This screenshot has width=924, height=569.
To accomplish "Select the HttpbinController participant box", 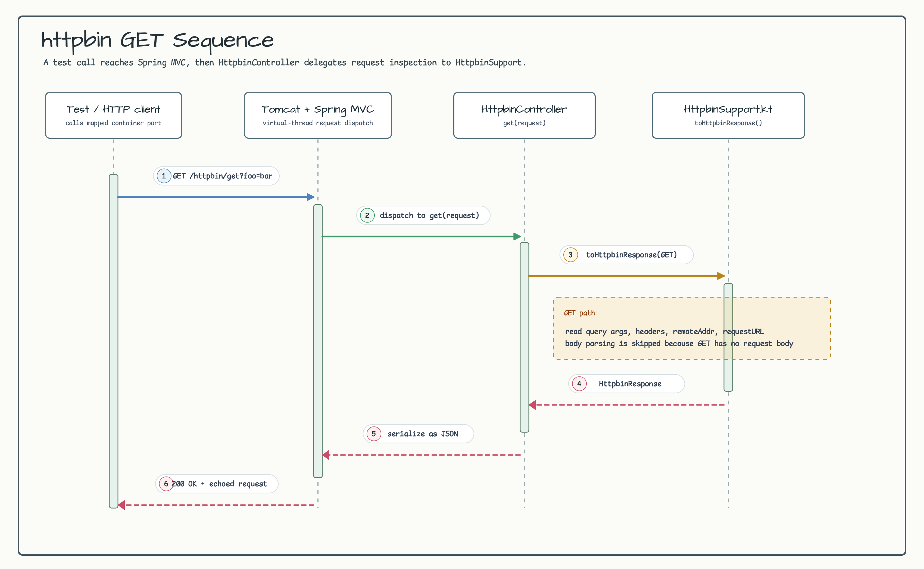I will click(x=525, y=115).
